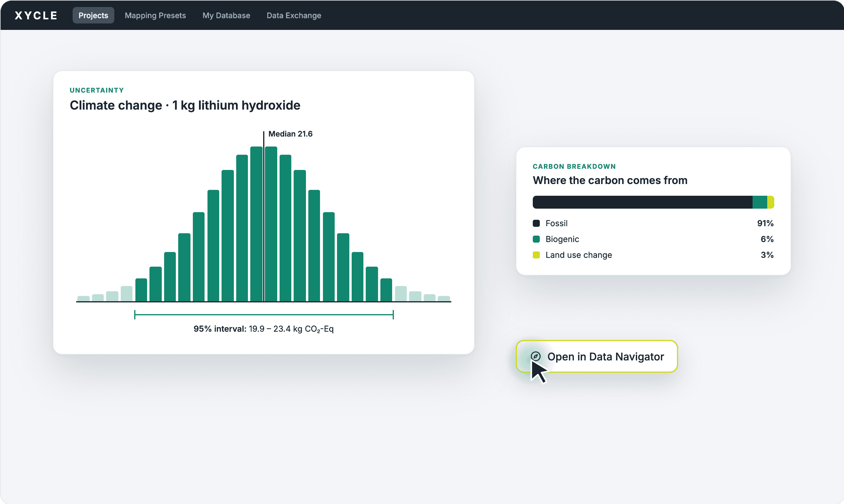This screenshot has width=844, height=504.
Task: Click the Median 21.6 label
Action: [x=290, y=134]
